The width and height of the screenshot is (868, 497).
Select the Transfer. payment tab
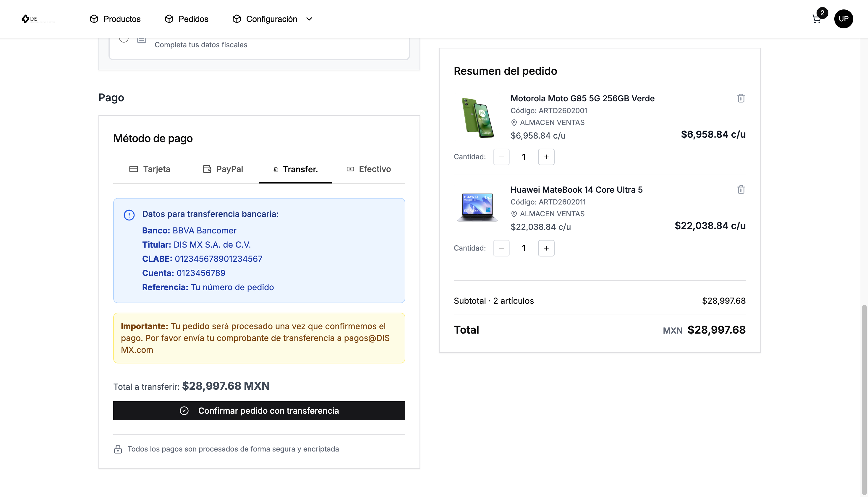coord(295,169)
